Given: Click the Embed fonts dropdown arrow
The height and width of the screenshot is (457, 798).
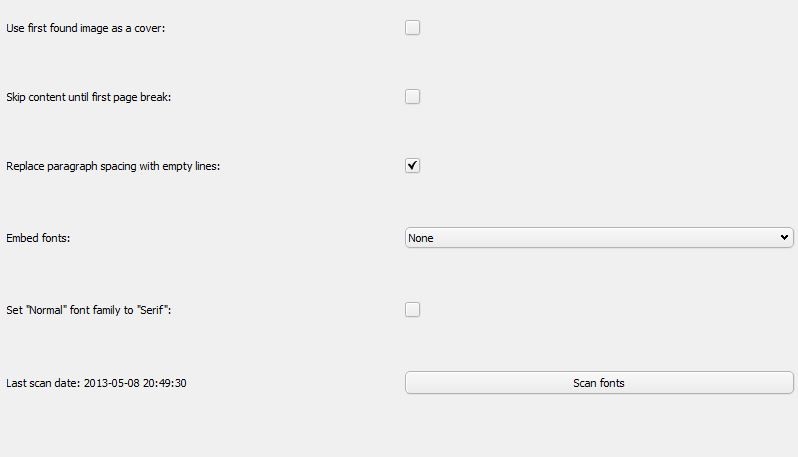Looking at the screenshot, I should pyautogui.click(x=784, y=238).
